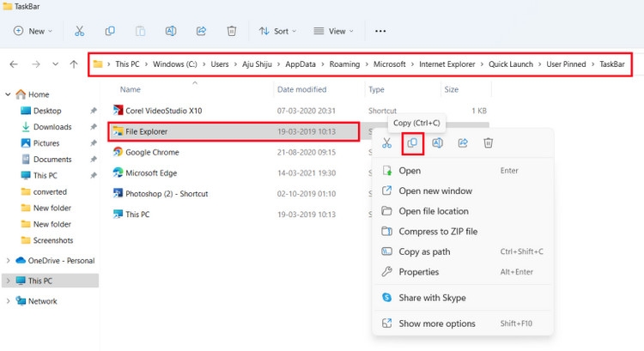This screenshot has height=351, width=644.
Task: Select Open in the context menu
Action: (x=463, y=171)
